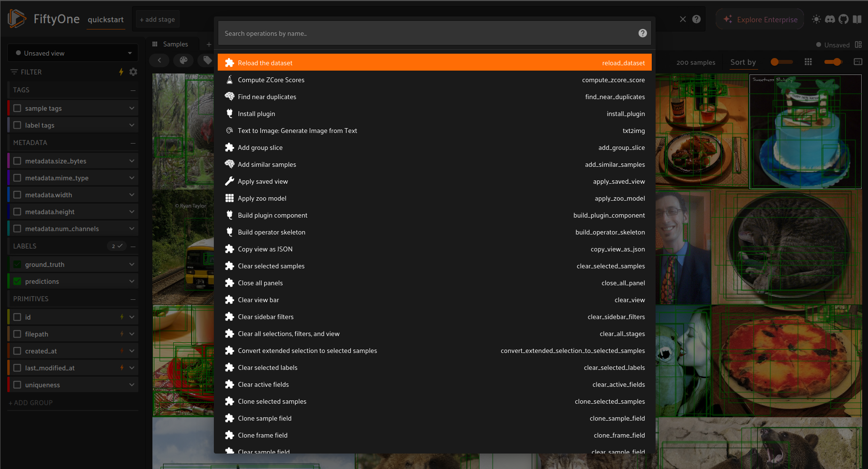This screenshot has height=469, width=868.
Task: Uncheck the ground_truth label checkbox
Action: coord(17,264)
